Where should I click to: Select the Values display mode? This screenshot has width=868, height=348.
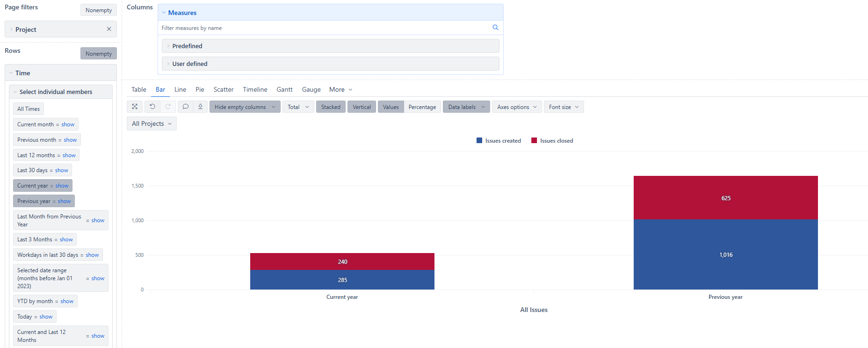tap(391, 107)
